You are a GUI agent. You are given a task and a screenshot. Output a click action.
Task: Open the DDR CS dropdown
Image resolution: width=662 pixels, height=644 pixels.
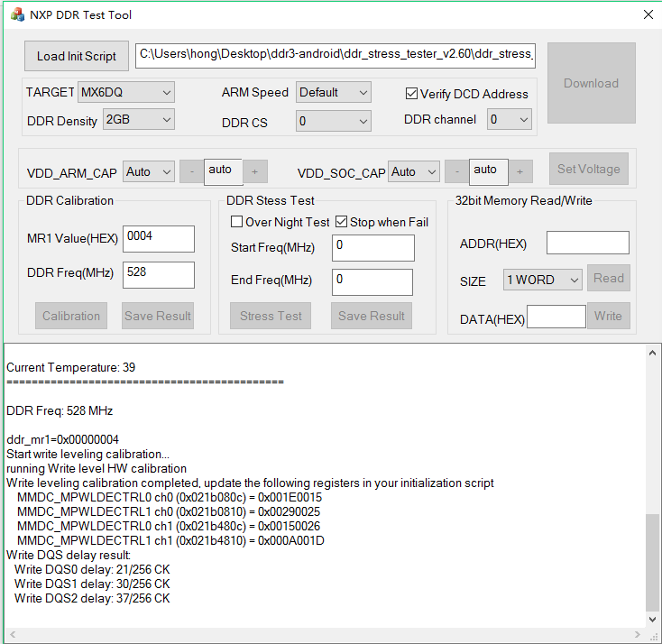click(x=333, y=121)
